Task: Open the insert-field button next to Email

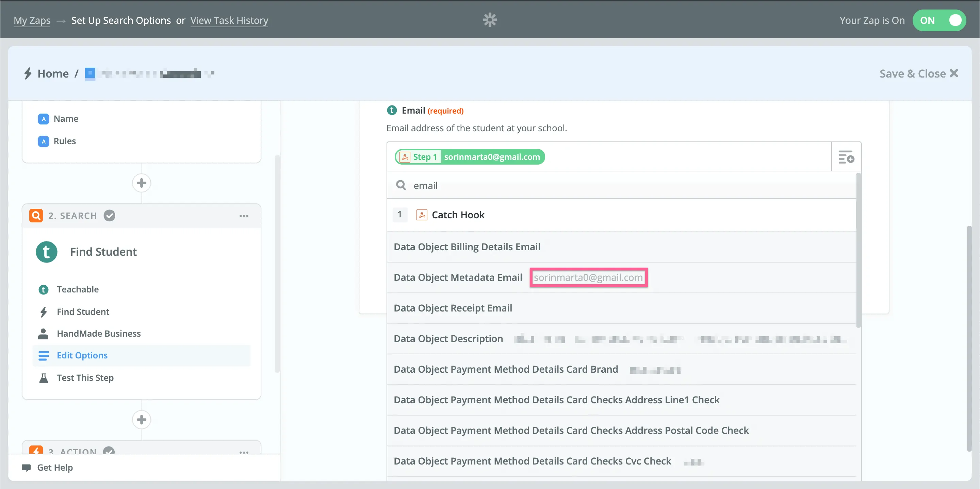Action: pos(846,157)
